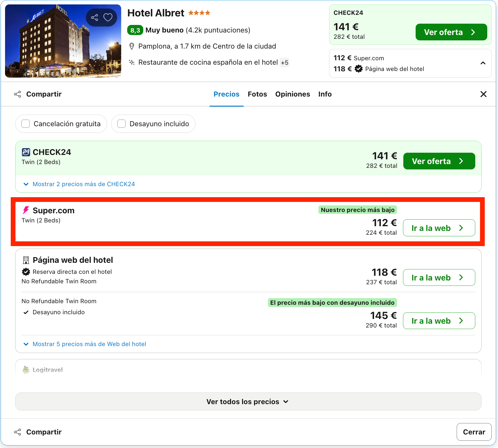Click the Super.com lightning bolt icon
This screenshot has width=498, height=448.
[26, 210]
